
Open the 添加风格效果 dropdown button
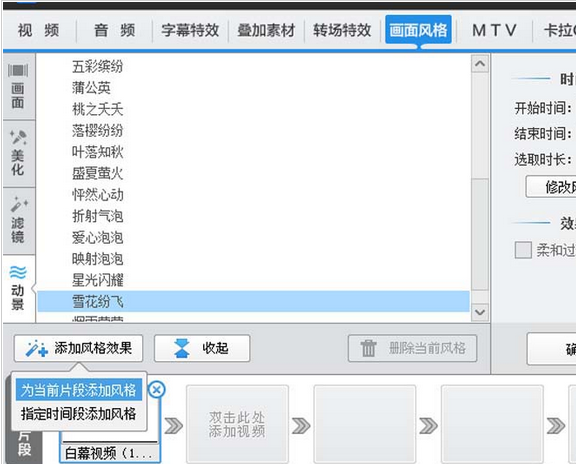(x=79, y=348)
